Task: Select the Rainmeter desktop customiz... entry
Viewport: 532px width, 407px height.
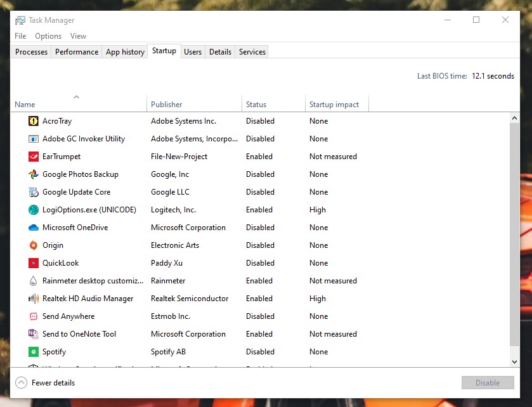Action: click(93, 281)
